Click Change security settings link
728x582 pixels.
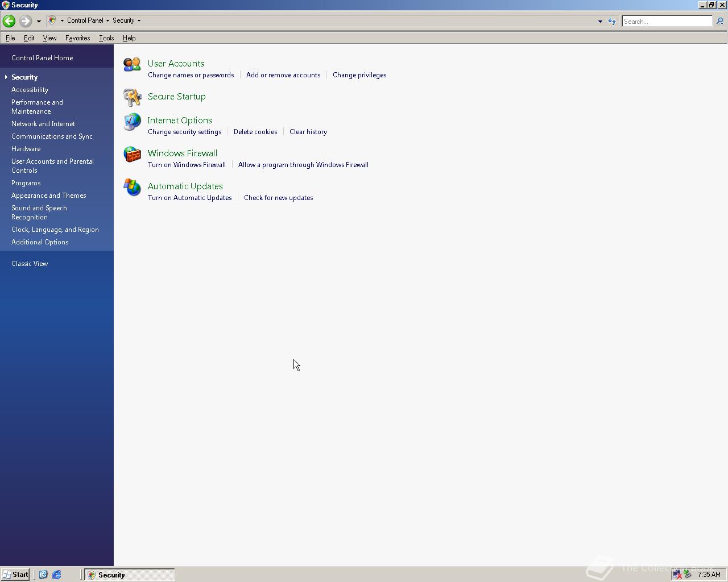pyautogui.click(x=184, y=132)
